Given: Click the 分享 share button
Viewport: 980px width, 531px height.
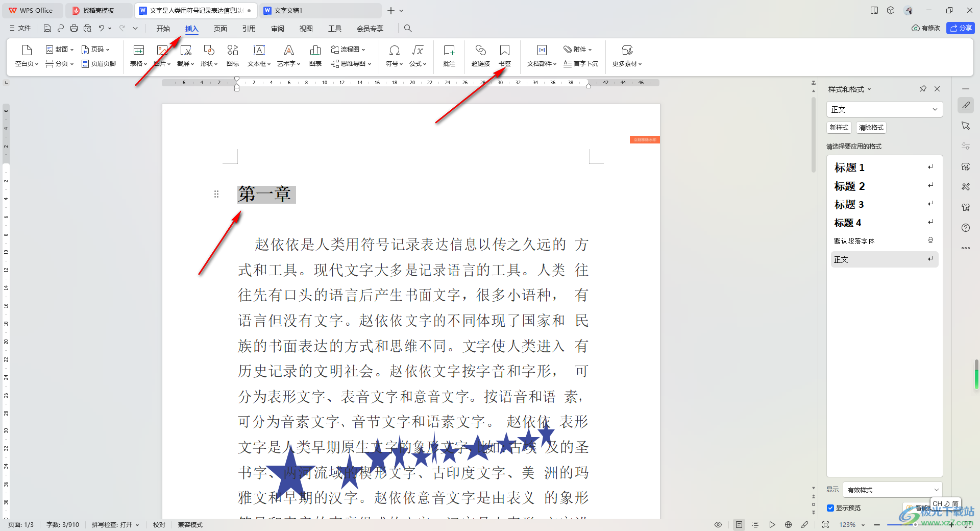Looking at the screenshot, I should 961,28.
